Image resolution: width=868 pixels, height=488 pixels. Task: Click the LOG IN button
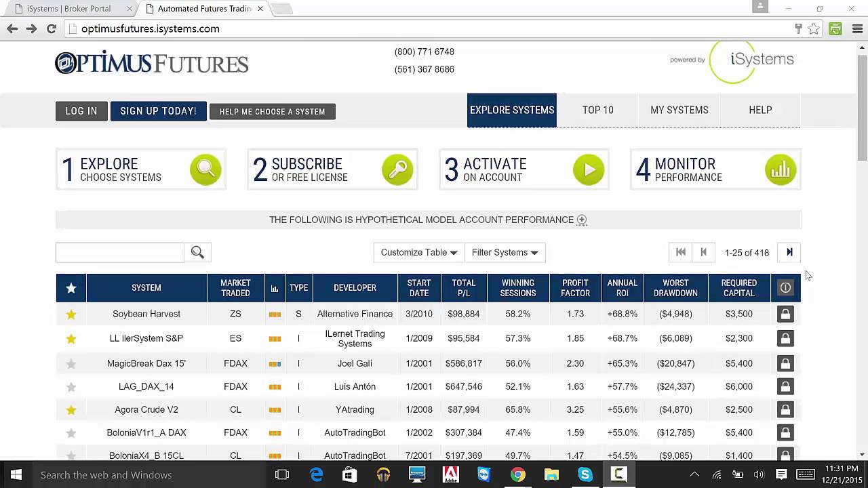pos(81,110)
